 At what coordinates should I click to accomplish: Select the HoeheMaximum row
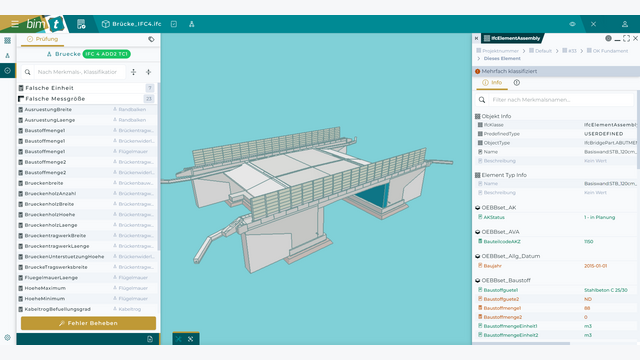click(x=86, y=288)
